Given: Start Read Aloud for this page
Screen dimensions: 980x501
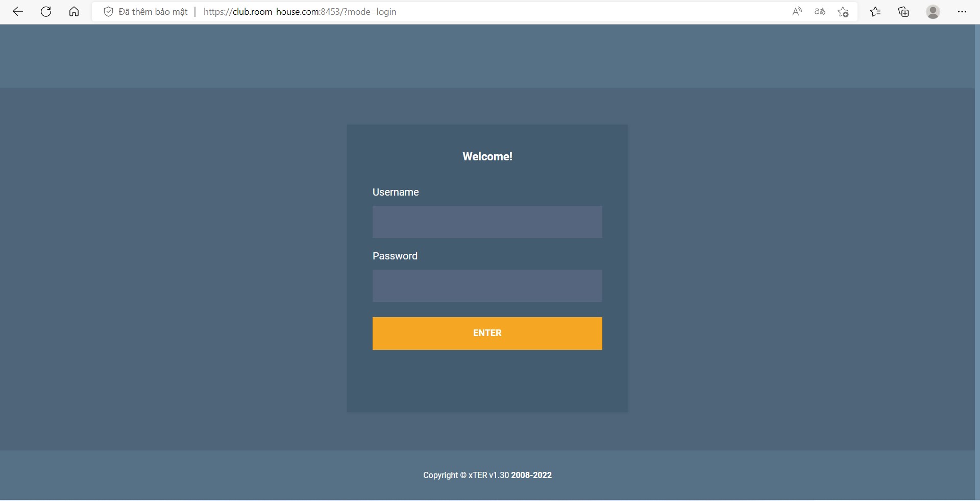Looking at the screenshot, I should tap(797, 12).
